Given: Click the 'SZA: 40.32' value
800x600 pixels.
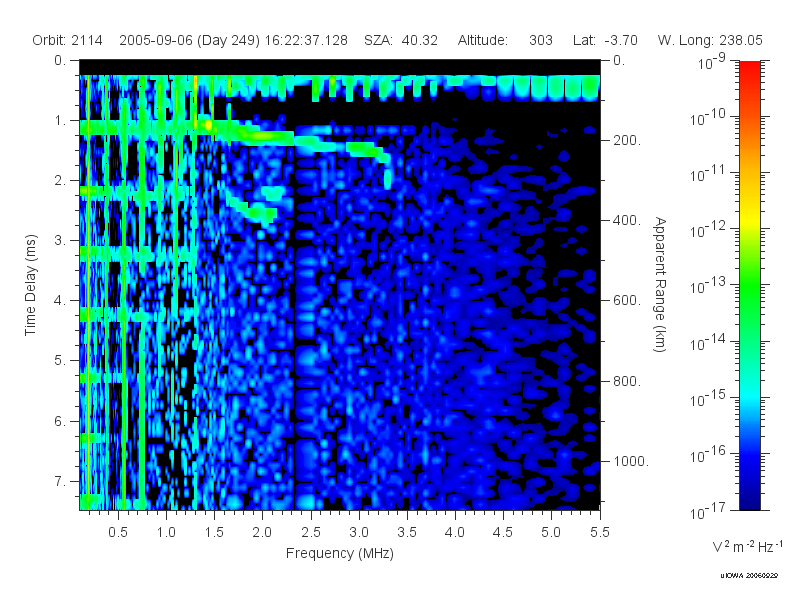Looking at the screenshot, I should tap(401, 40).
